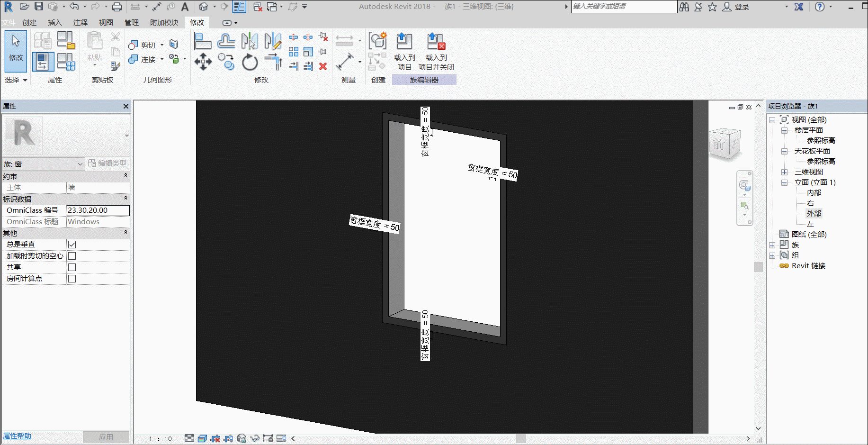868x445 pixels.
Task: Toggle the Thin Lines icon in quick access
Action: point(240,7)
